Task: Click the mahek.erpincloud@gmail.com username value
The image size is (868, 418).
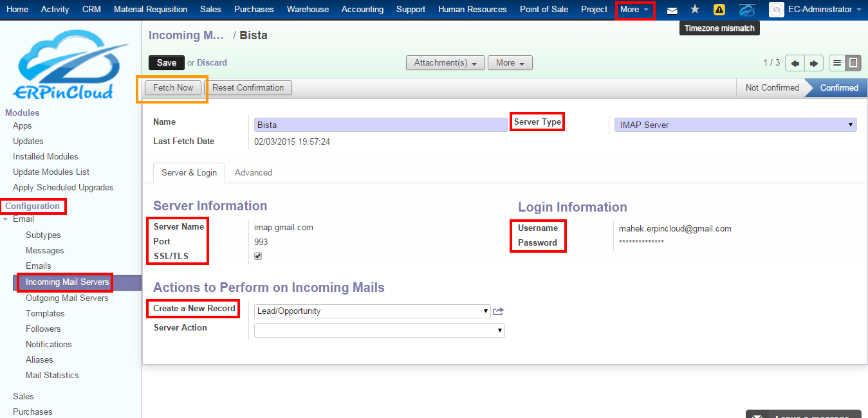Action: 675,229
